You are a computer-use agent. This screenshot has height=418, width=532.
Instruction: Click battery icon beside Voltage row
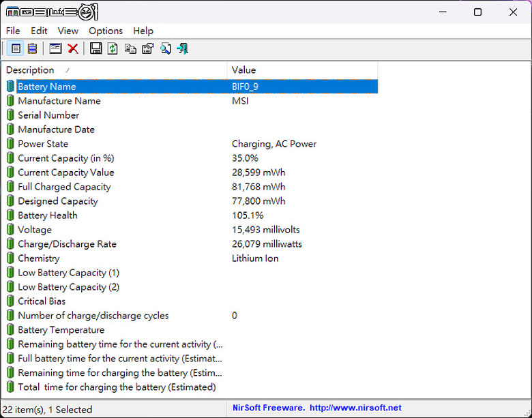point(10,230)
